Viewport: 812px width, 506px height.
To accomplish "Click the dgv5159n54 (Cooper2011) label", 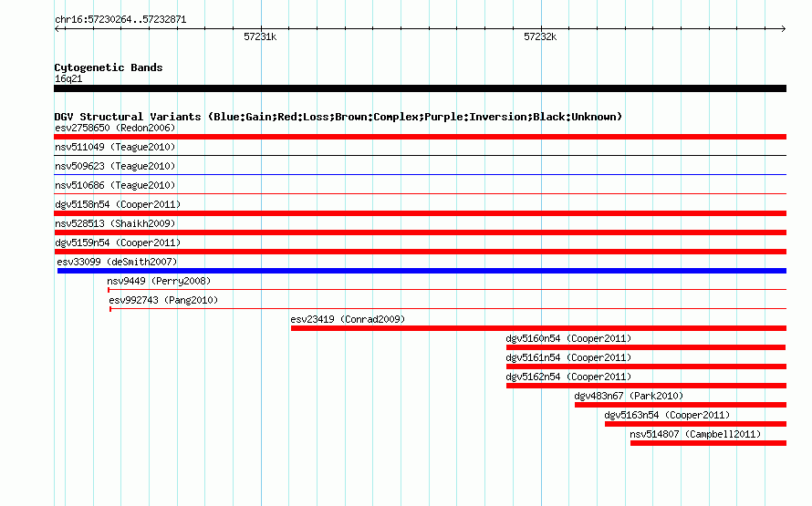I will 118,243.
